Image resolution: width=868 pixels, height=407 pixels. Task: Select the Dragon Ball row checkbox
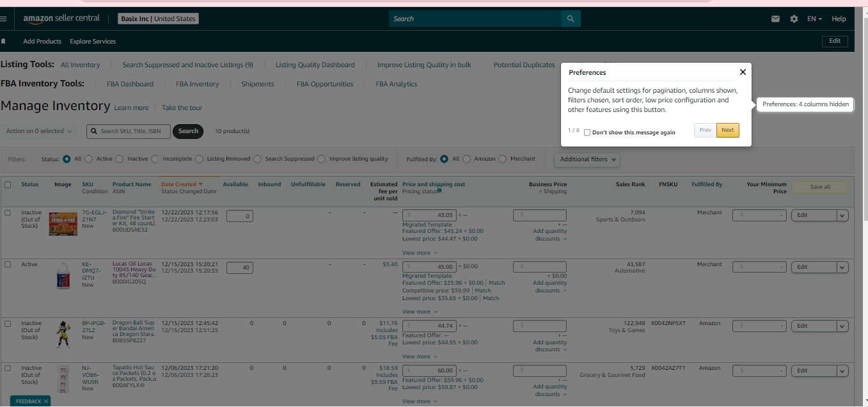click(8, 323)
